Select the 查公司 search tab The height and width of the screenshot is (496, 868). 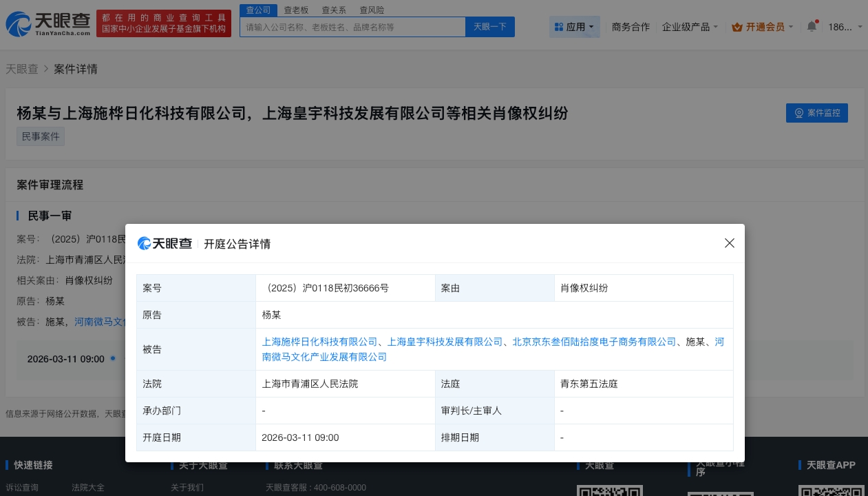click(258, 10)
